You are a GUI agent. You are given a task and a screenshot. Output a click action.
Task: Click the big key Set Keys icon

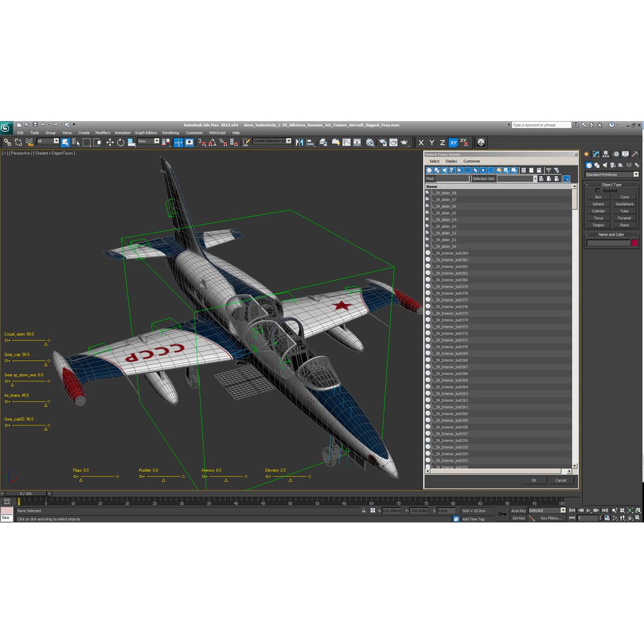coord(502,514)
